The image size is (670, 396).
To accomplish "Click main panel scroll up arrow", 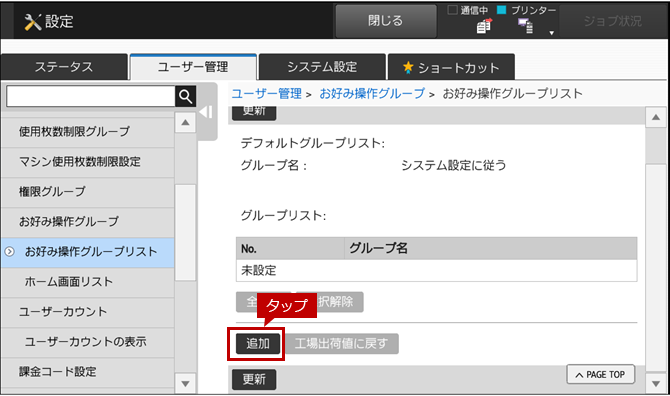I will pyautogui.click(x=656, y=117).
